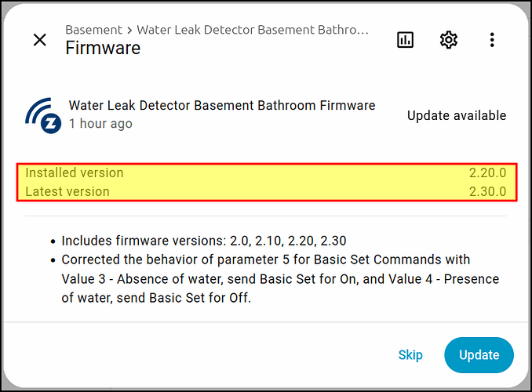Viewport: 532px width, 392px height.
Task: Select the "Latest version" label
Action: pos(67,191)
